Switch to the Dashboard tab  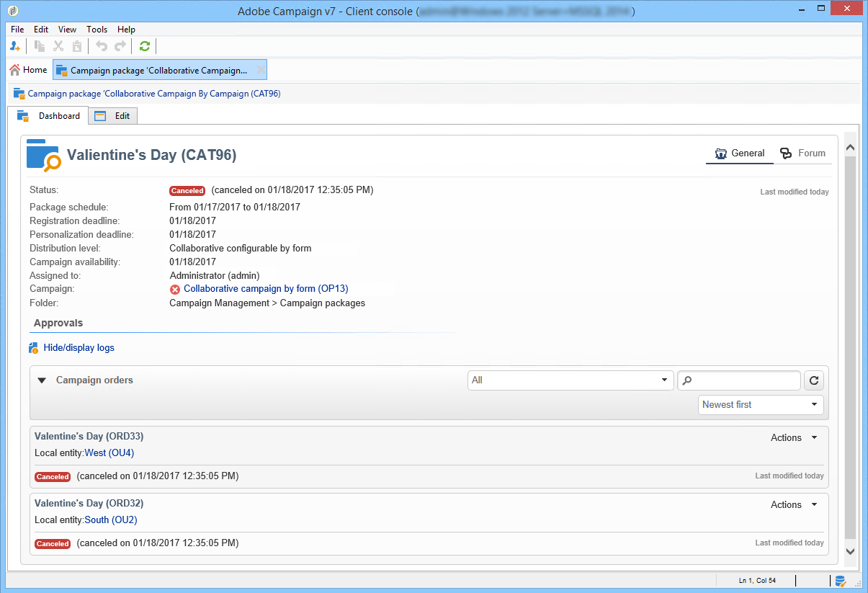[x=48, y=116]
